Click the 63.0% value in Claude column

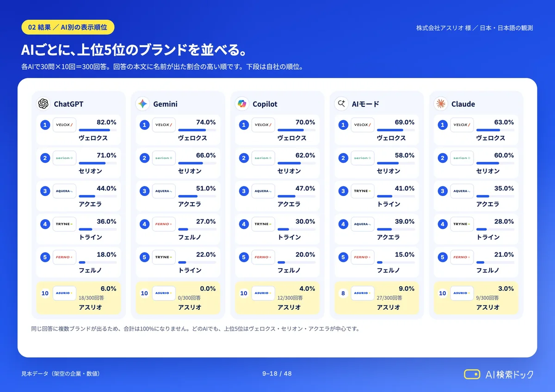(504, 122)
